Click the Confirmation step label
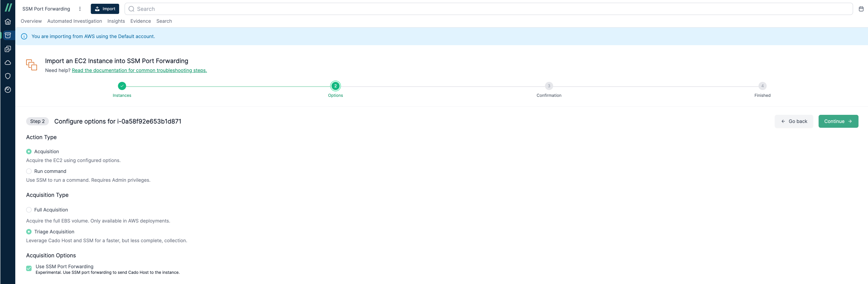The width and height of the screenshot is (868, 284). coord(549,95)
